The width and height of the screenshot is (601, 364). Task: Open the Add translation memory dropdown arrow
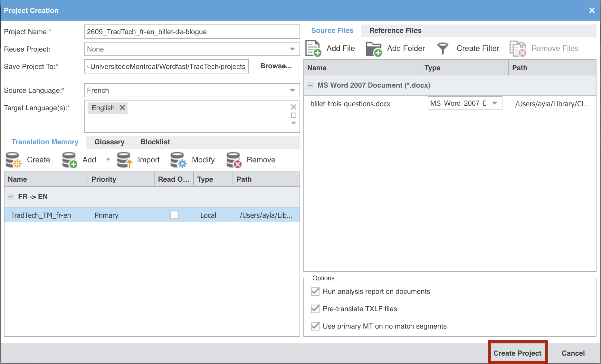coord(108,159)
